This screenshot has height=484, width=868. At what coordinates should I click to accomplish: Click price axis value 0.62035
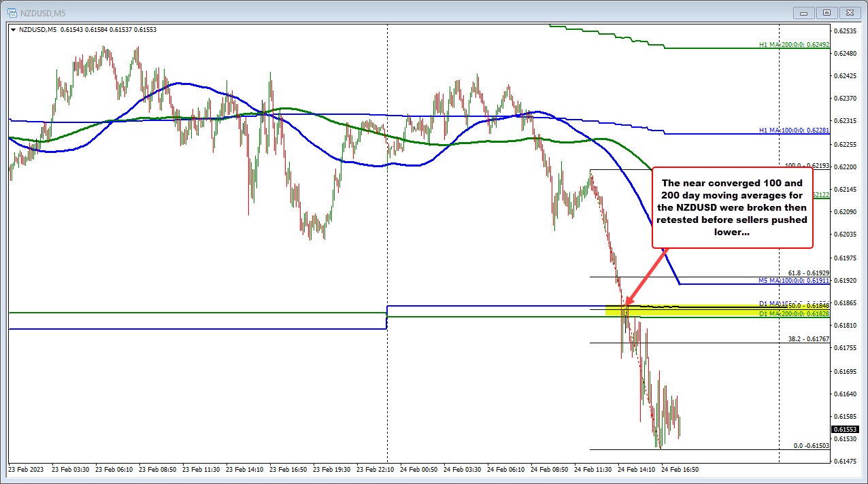(846, 235)
